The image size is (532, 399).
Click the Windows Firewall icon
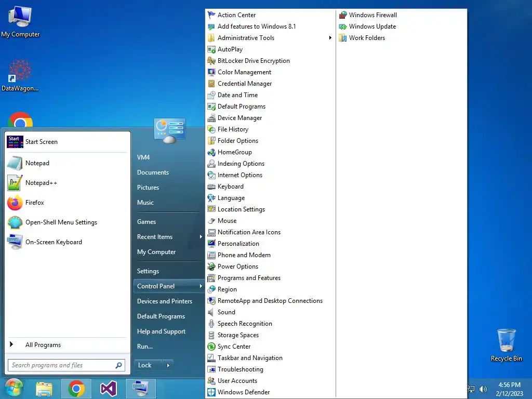[x=343, y=15]
